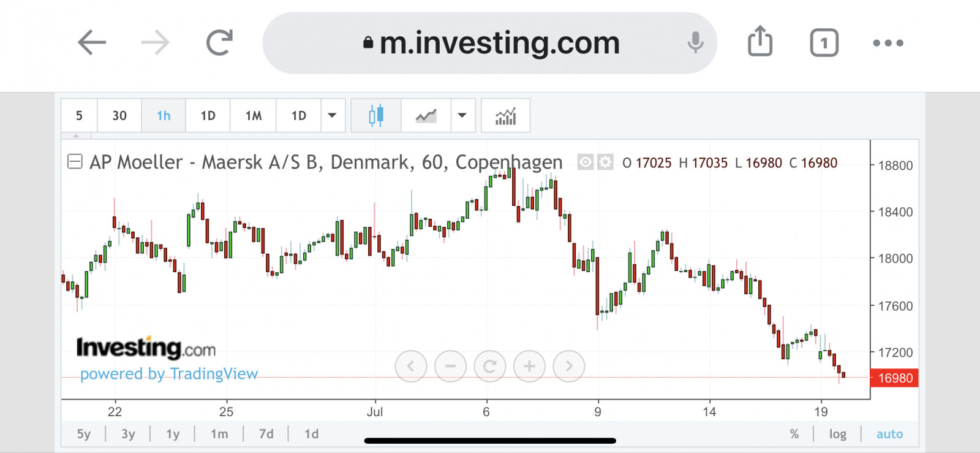The height and width of the screenshot is (453, 980).
Task: Reset the chart view button
Action: (490, 367)
